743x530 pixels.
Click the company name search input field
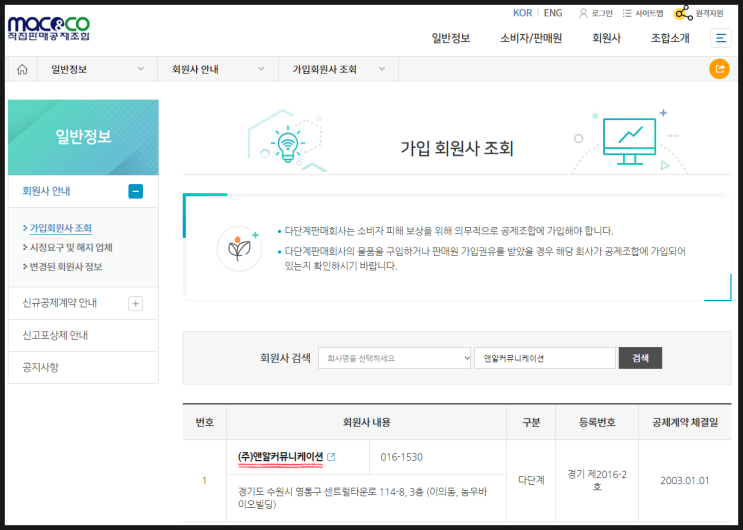coord(545,358)
